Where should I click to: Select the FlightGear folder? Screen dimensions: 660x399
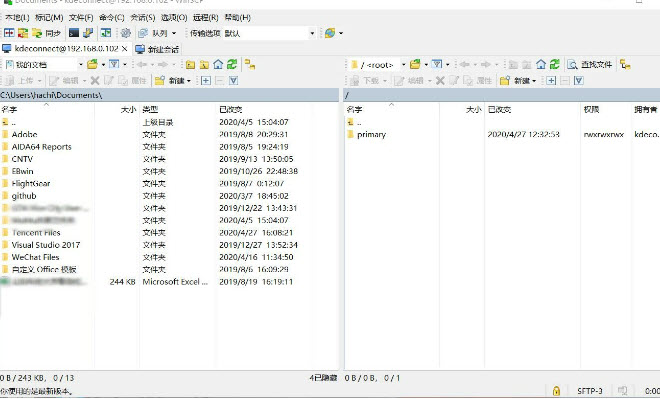click(x=31, y=184)
